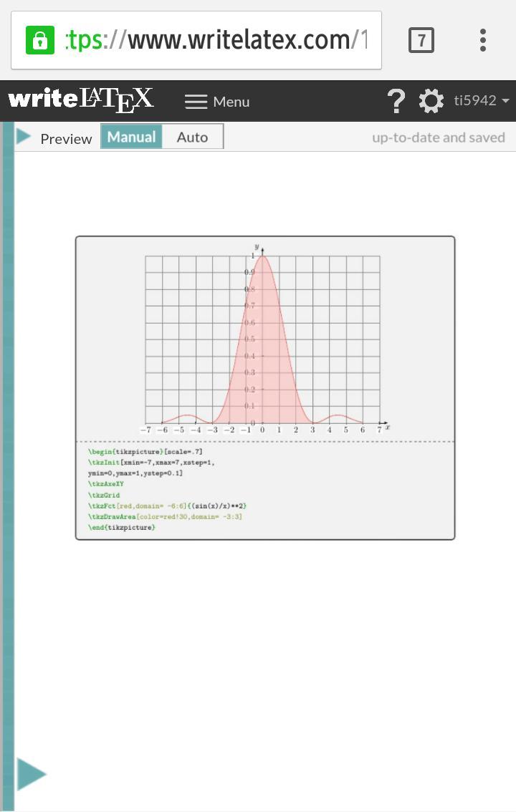
Task: Click the Preview label
Action: [66, 139]
